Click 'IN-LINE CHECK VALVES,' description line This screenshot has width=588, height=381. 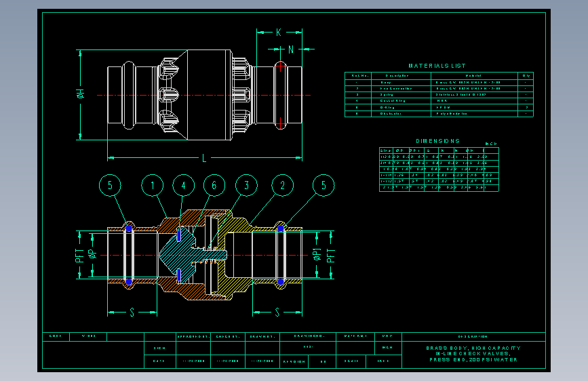point(473,354)
